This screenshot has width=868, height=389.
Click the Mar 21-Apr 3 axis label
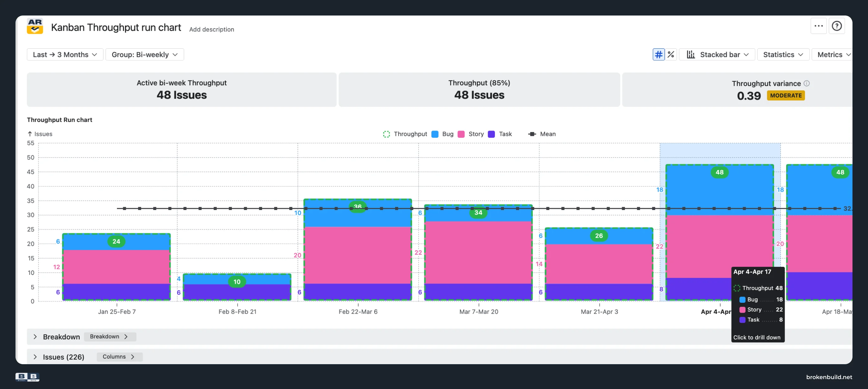coord(599,312)
